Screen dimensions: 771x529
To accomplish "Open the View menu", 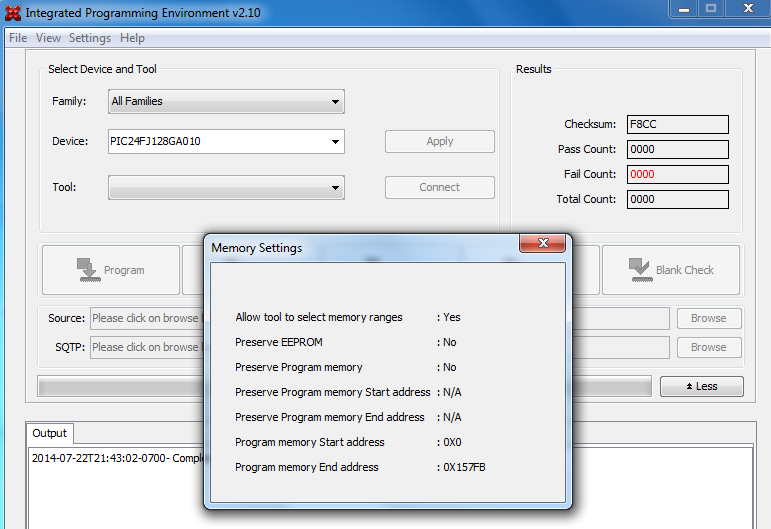I will 48,38.
